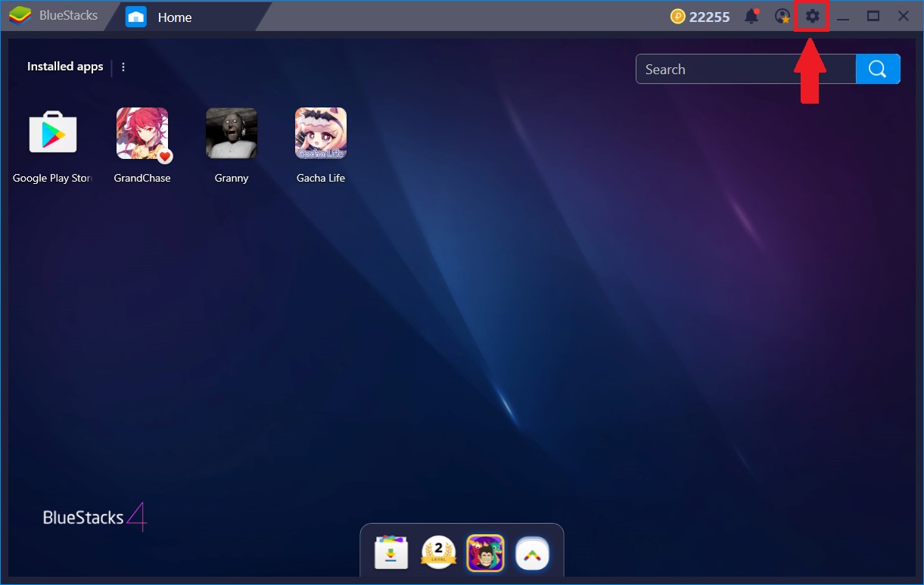Launch the Gacha Life app
924x585 pixels.
click(321, 133)
